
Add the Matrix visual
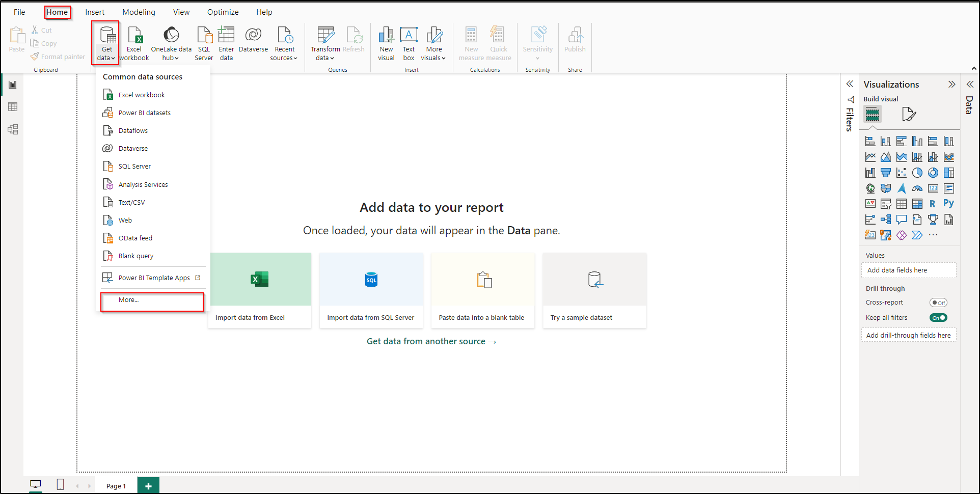tap(917, 204)
